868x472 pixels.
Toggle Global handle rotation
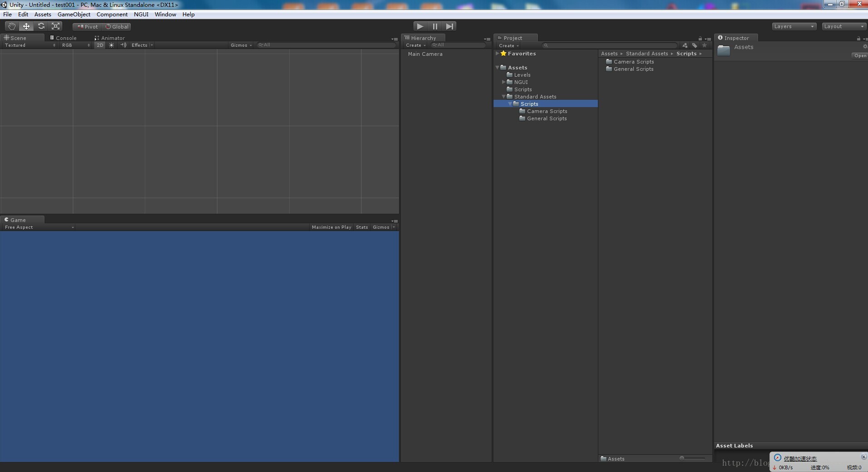click(x=117, y=27)
